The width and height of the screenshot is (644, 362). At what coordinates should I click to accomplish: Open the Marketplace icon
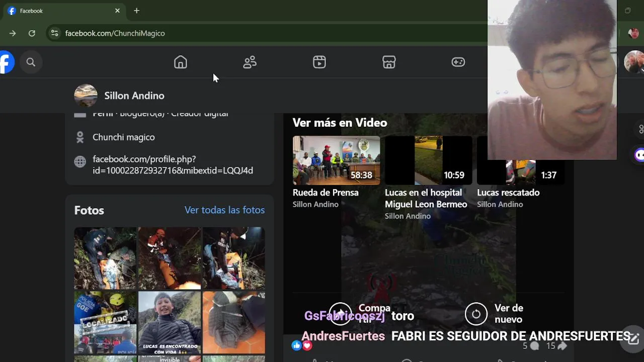[x=389, y=62]
